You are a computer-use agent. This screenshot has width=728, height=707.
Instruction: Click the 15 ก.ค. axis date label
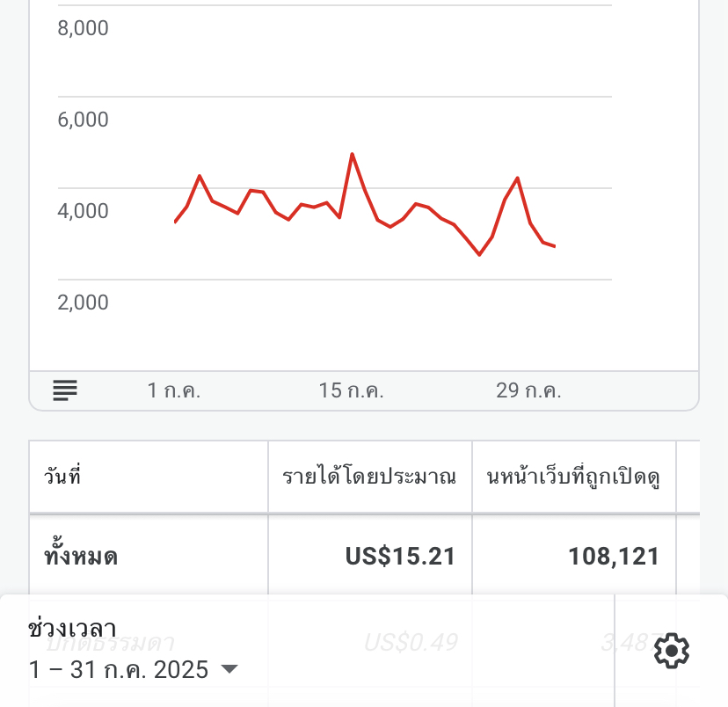351,390
